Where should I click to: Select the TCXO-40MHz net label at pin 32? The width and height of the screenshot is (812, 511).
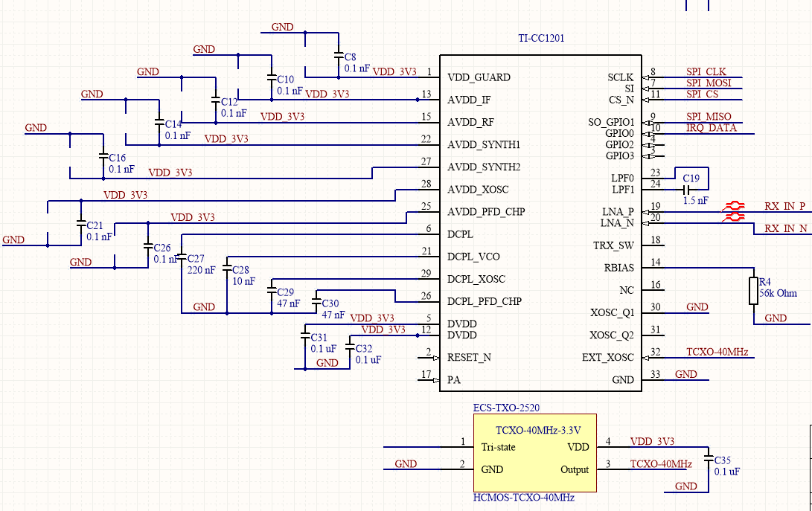pyautogui.click(x=717, y=352)
